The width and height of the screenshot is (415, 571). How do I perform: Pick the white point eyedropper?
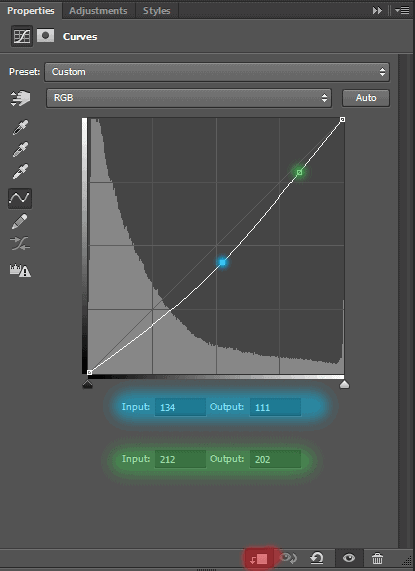click(20, 172)
